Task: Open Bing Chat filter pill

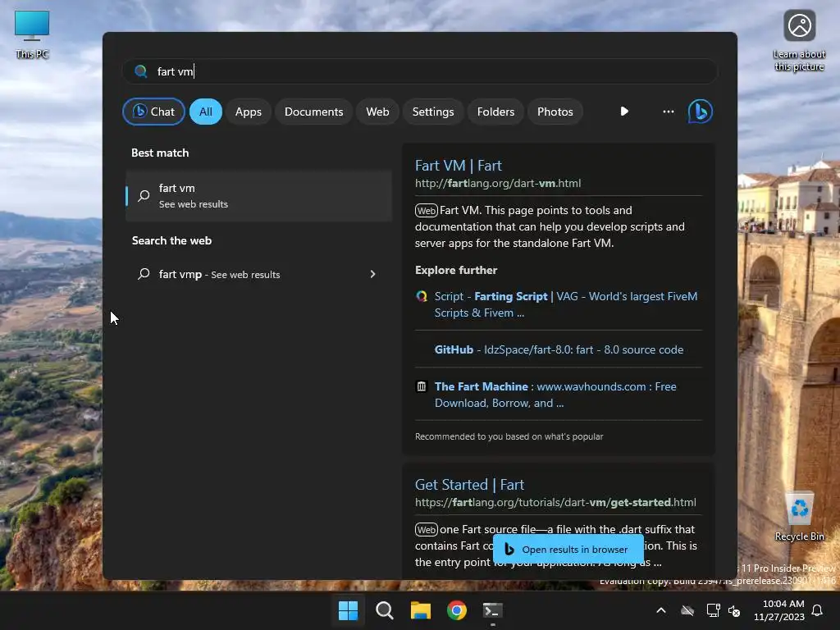Action: [153, 112]
